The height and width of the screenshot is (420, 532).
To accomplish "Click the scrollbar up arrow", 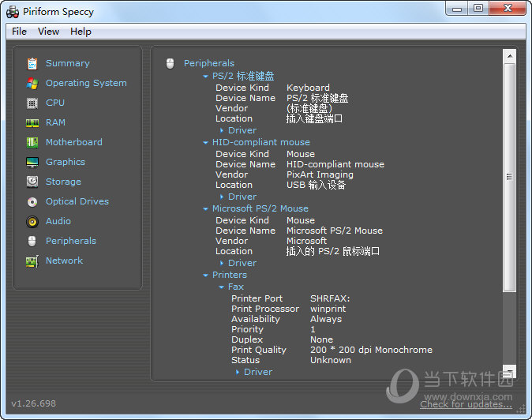I will pyautogui.click(x=510, y=56).
